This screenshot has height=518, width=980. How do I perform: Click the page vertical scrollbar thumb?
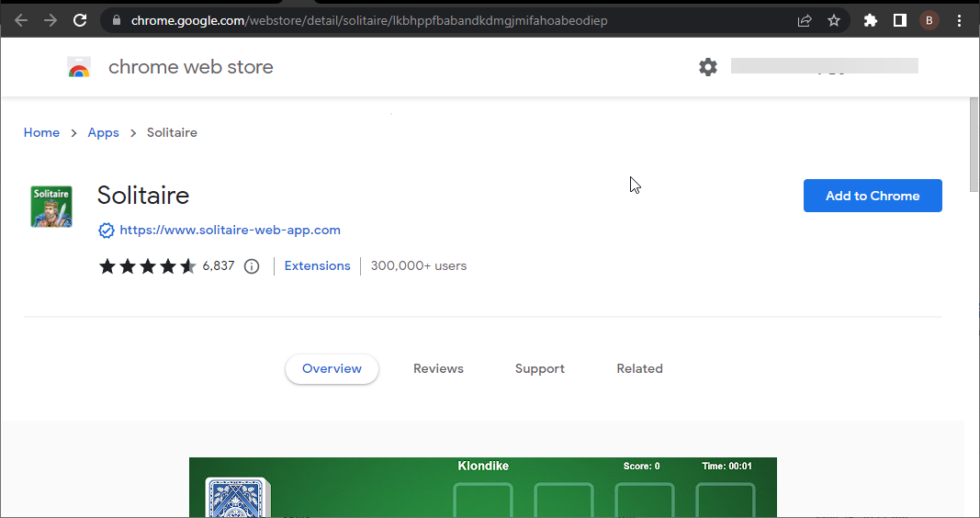974,145
